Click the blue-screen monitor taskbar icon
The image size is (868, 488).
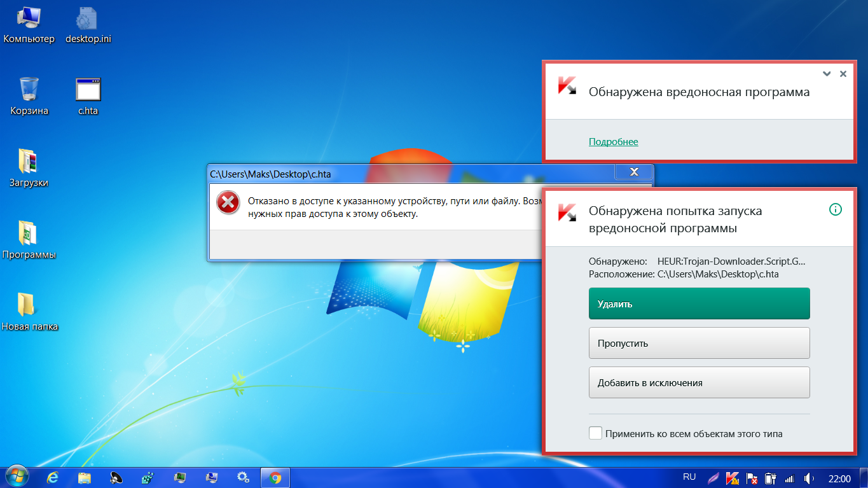[212, 477]
